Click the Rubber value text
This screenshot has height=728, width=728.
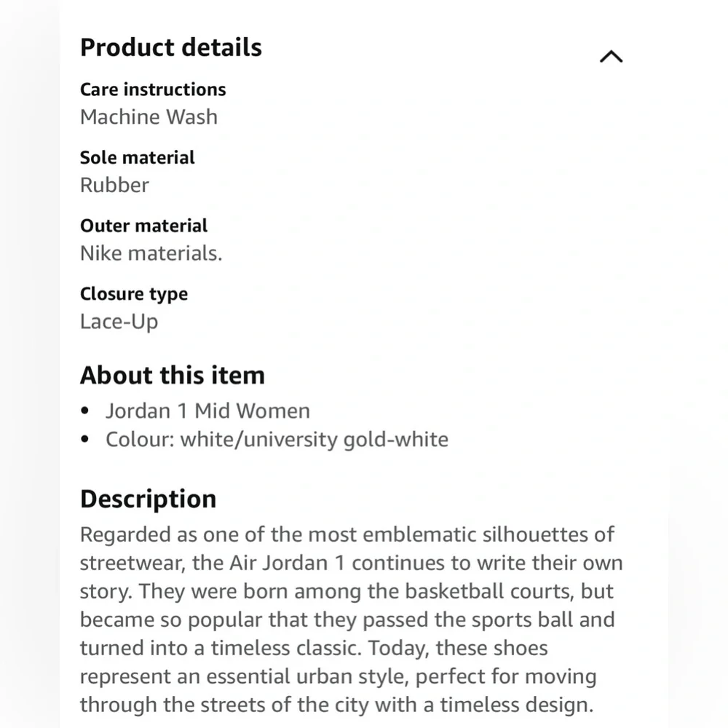[114, 185]
